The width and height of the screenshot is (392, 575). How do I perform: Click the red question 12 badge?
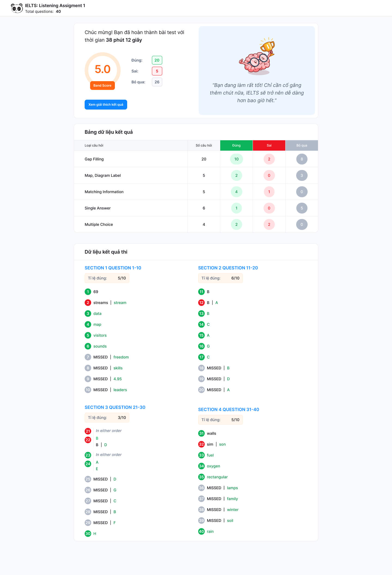tap(201, 303)
